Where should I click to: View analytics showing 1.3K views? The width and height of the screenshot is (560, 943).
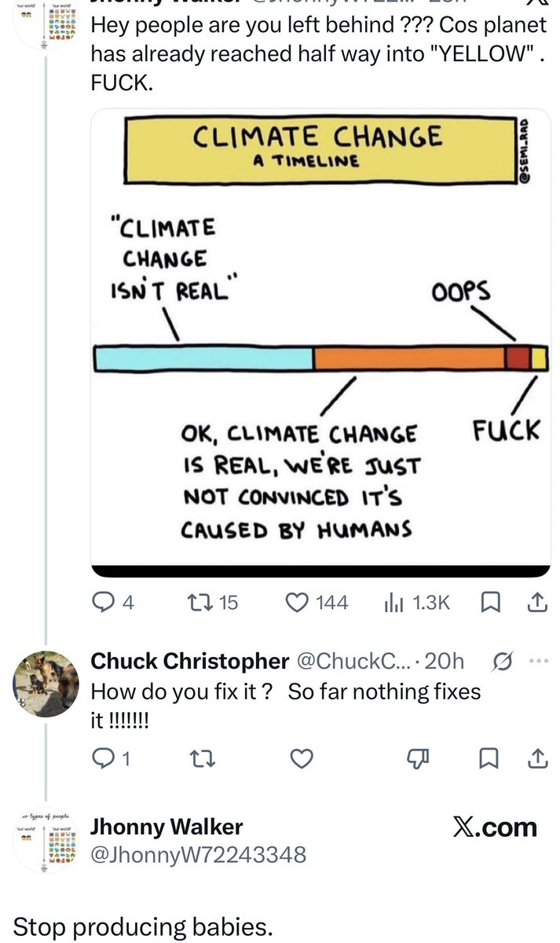coord(416,603)
